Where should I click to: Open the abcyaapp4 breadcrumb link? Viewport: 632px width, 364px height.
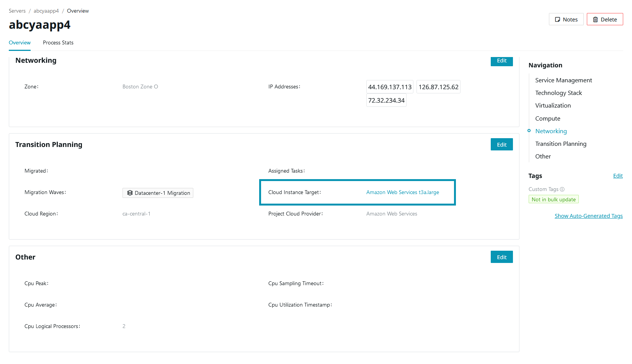46,11
